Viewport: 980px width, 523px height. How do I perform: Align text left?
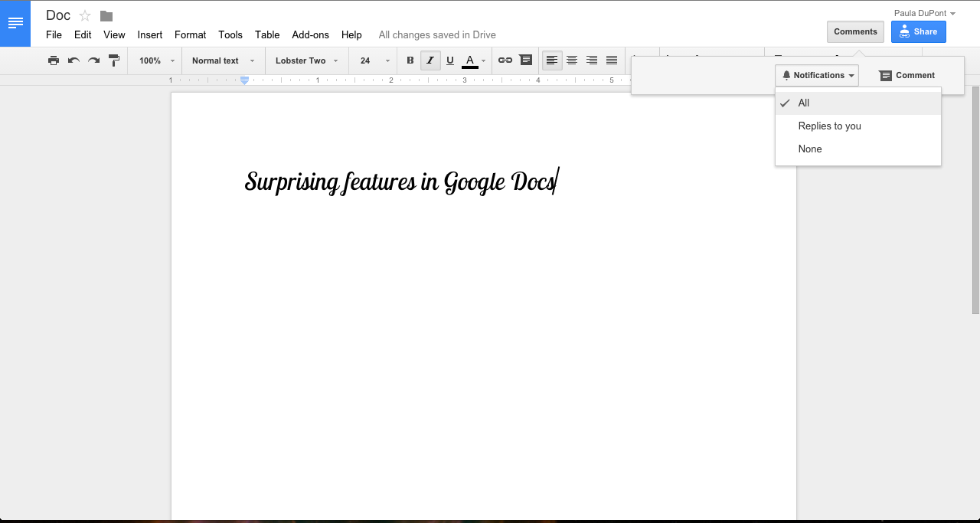[x=552, y=60]
